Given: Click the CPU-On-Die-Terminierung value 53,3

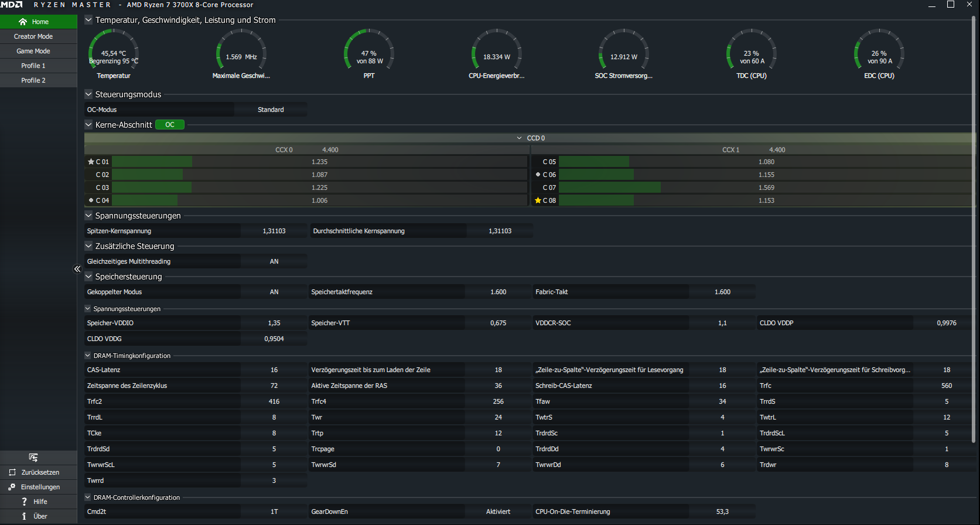Looking at the screenshot, I should pyautogui.click(x=722, y=512).
